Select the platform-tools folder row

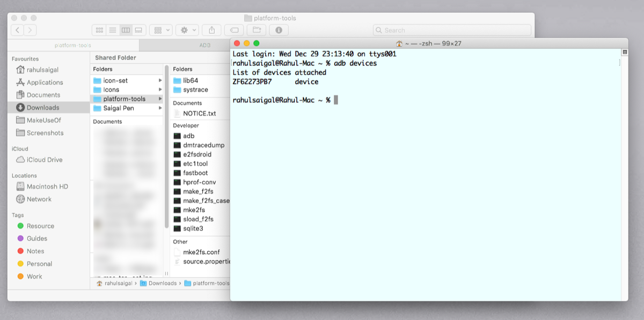[127, 99]
